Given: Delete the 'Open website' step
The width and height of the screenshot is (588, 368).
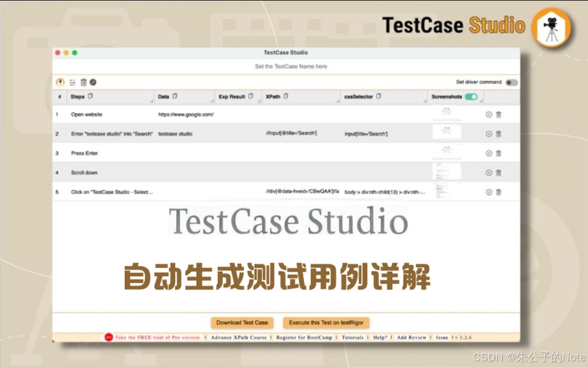Looking at the screenshot, I should [499, 114].
